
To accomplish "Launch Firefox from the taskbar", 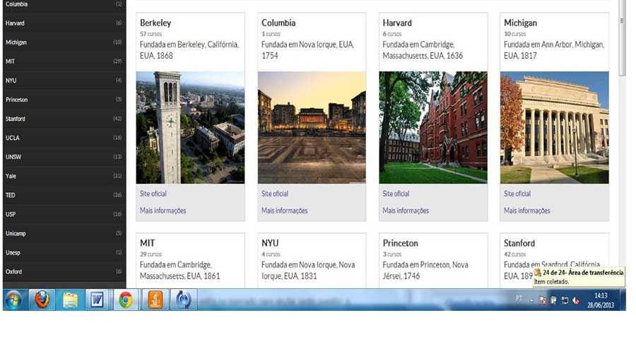I will pos(42,300).
